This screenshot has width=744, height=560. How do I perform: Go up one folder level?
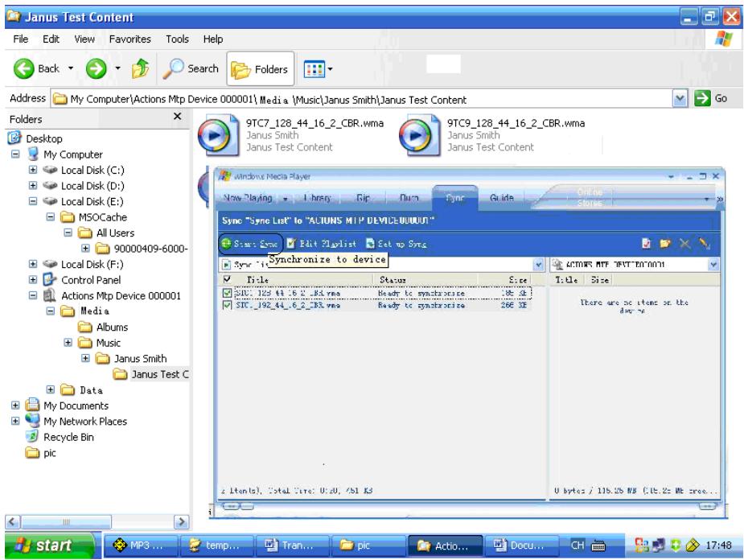coord(140,69)
